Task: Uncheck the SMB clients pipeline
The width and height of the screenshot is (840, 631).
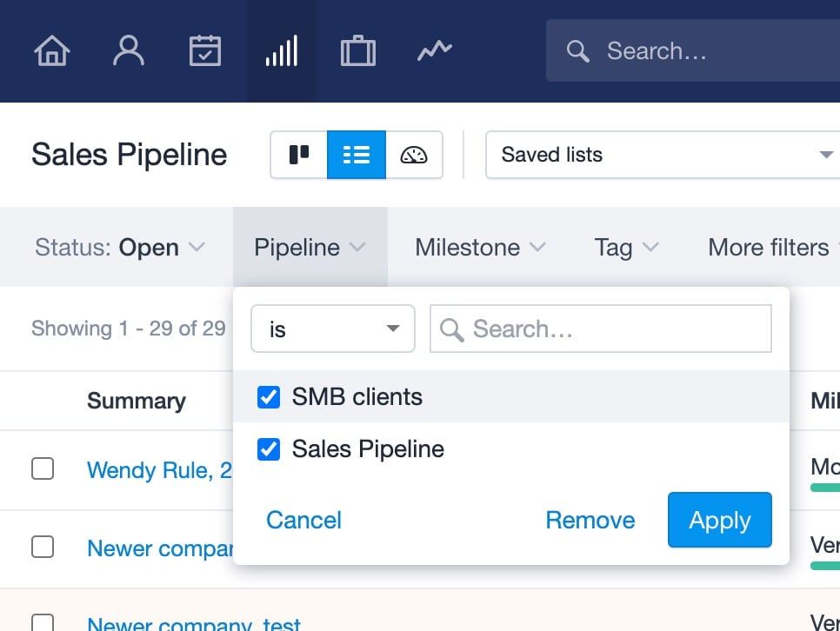Action: (x=269, y=397)
